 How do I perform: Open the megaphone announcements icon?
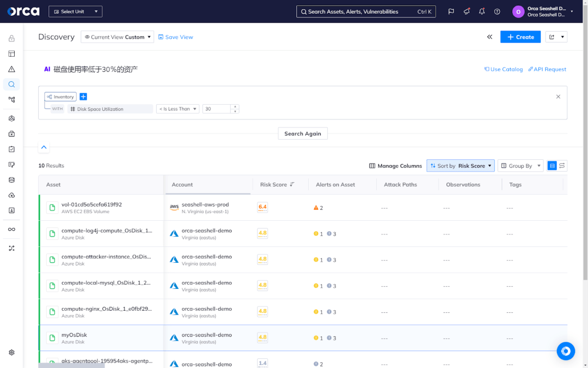tap(467, 11)
